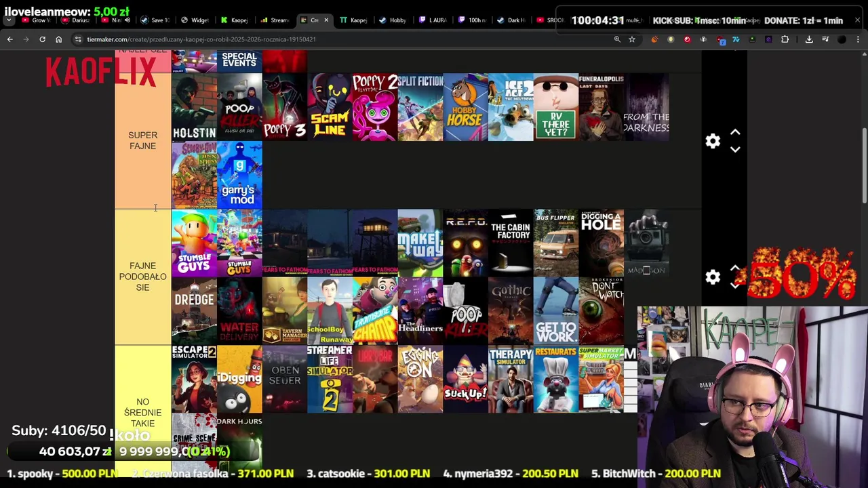Click the browser forward arrow
Image resolution: width=868 pixels, height=488 pixels.
[x=26, y=39]
